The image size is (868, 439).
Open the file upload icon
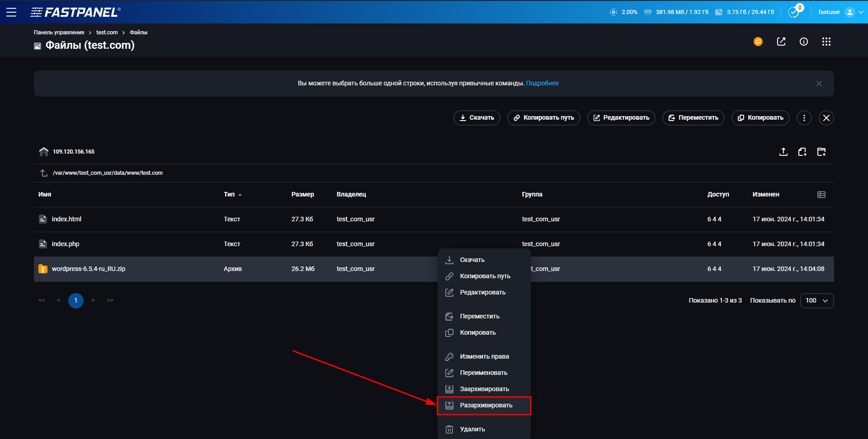(x=783, y=152)
